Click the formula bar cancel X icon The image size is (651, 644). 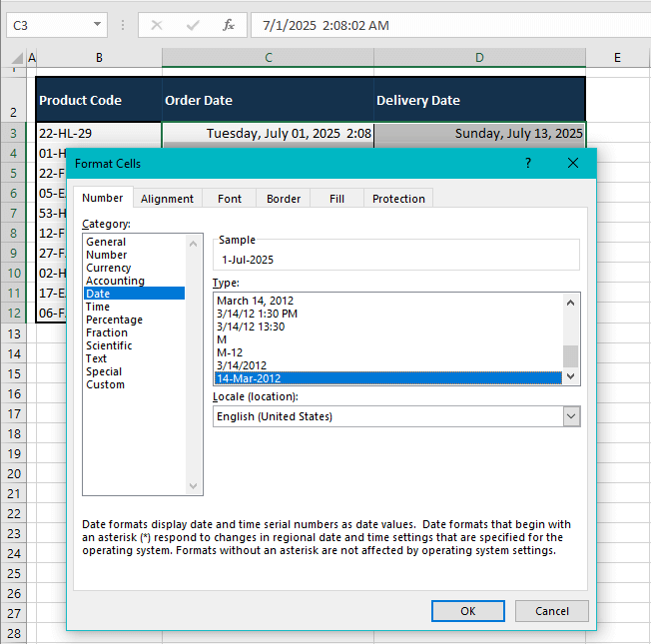(157, 25)
